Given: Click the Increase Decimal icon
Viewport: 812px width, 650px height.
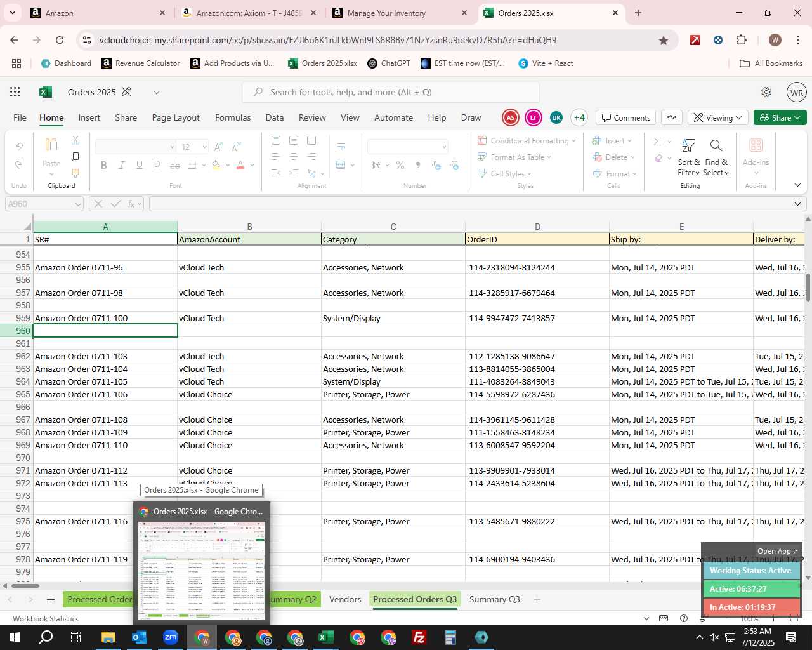Looking at the screenshot, I should (x=436, y=165).
